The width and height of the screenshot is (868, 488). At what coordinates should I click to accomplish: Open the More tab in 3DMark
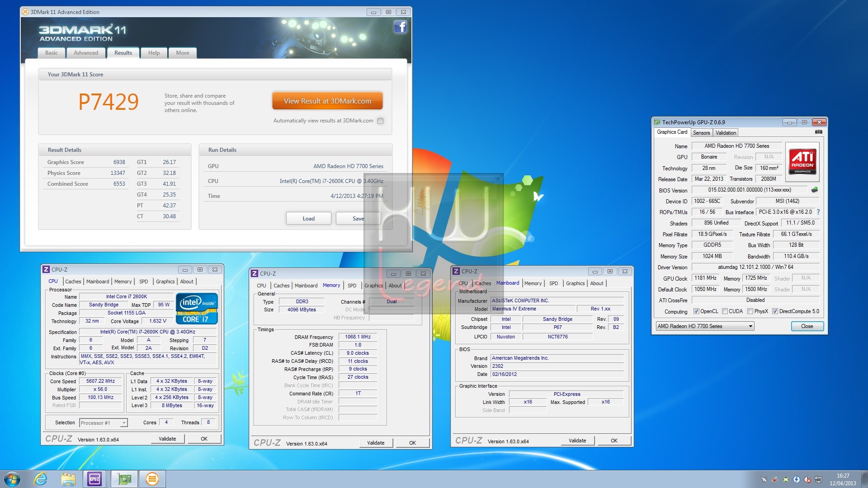click(183, 53)
